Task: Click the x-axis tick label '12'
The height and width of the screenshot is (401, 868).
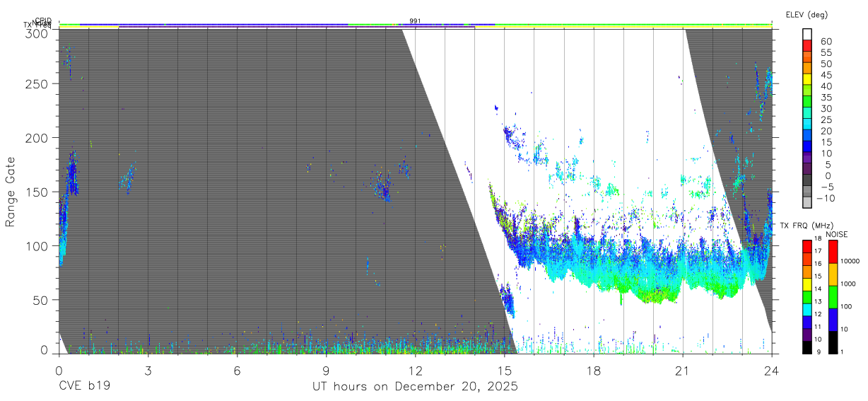Action: pyautogui.click(x=415, y=369)
